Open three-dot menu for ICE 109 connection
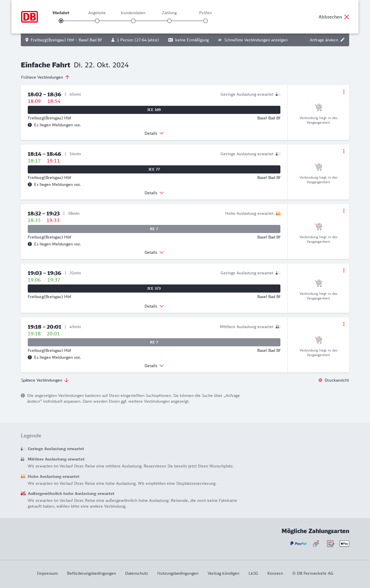Screen dimensions: 370x588 (344, 92)
